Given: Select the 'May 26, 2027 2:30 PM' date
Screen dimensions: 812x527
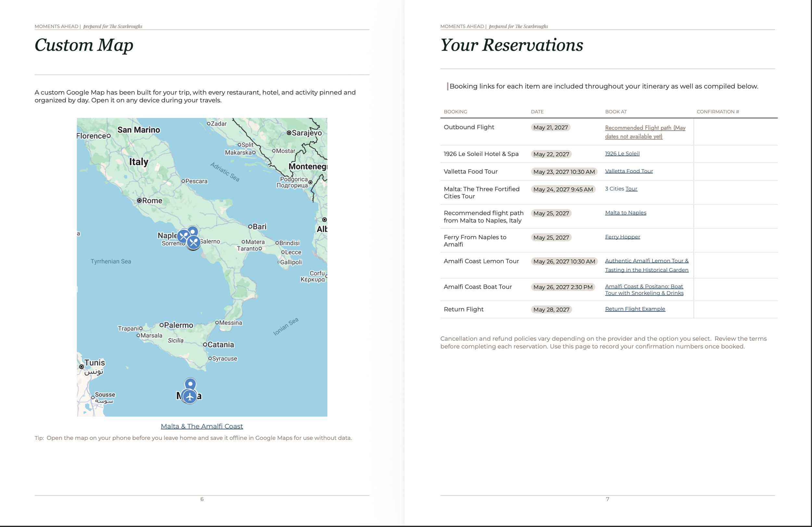Looking at the screenshot, I should (563, 287).
